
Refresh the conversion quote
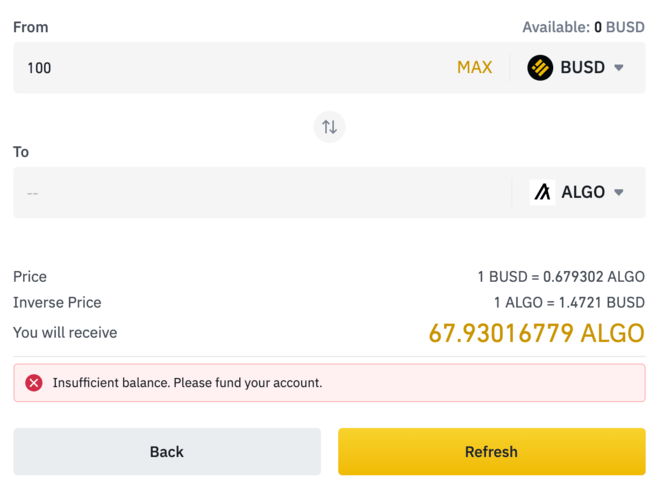(491, 452)
